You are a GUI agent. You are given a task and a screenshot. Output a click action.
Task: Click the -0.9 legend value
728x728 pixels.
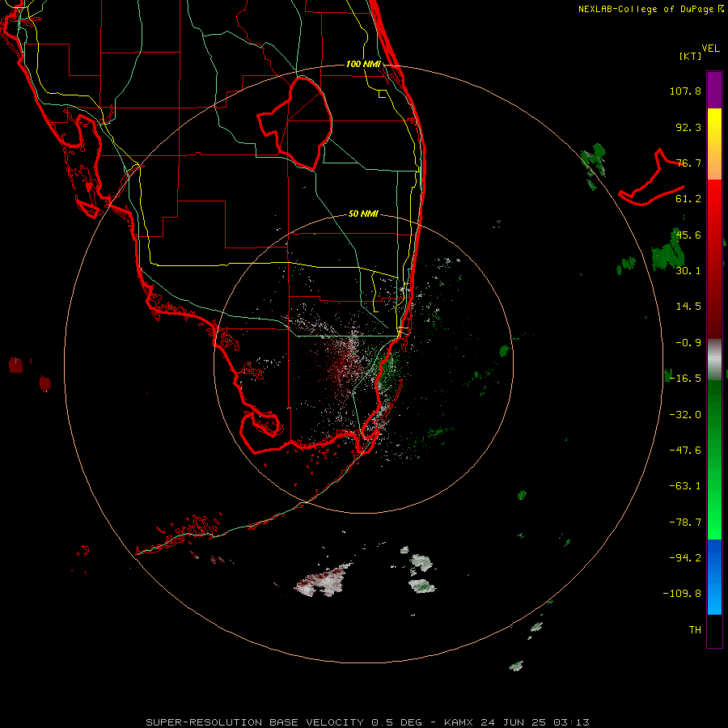(x=688, y=343)
